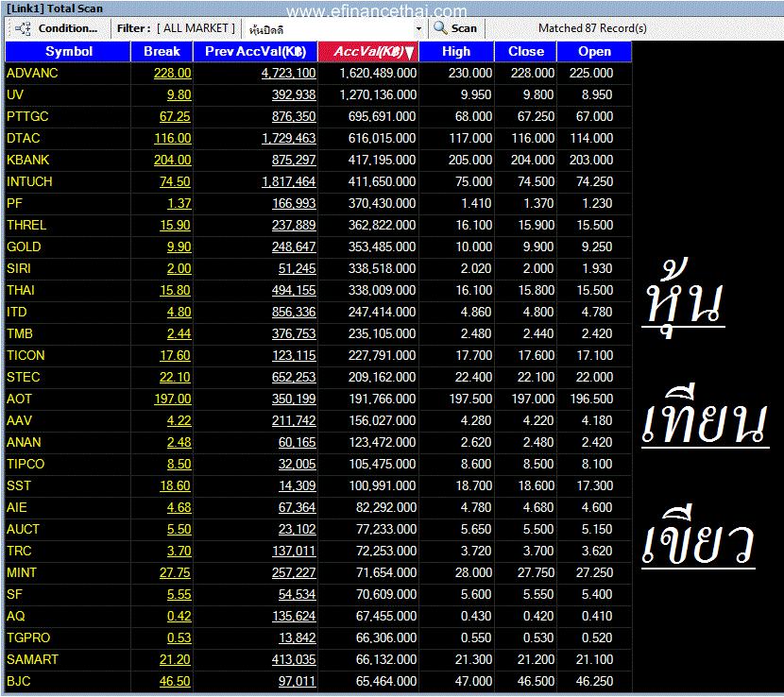Image resolution: width=784 pixels, height=697 pixels.
Task: Open KBANK break price 204.00 link
Action: (173, 160)
